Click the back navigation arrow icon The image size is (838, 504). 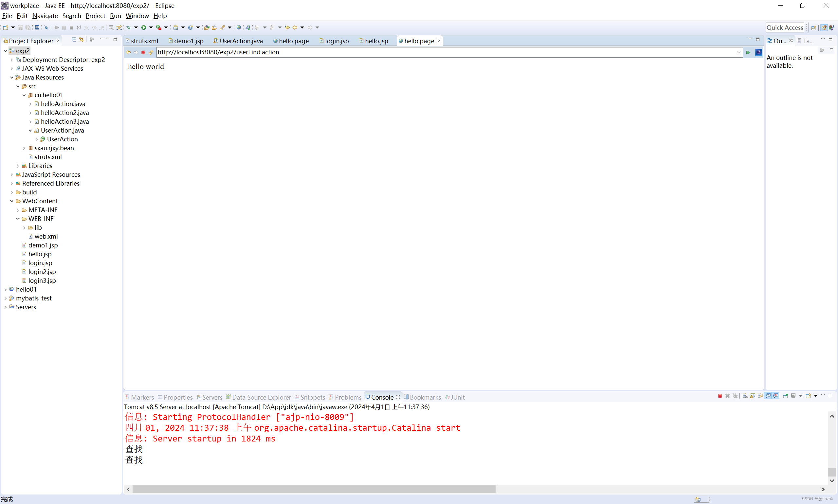[x=128, y=52]
